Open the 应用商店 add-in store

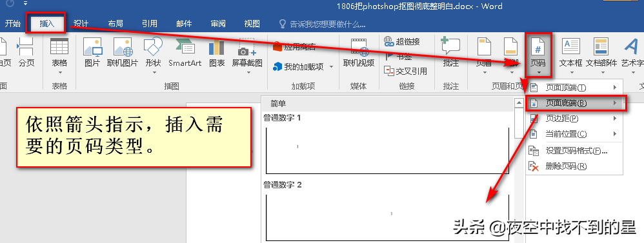tap(294, 46)
